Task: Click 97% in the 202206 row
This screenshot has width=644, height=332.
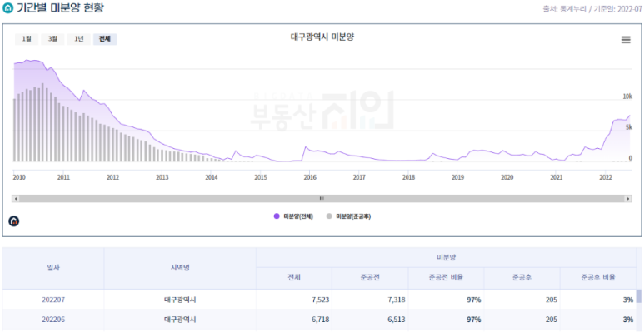Action: (474, 320)
